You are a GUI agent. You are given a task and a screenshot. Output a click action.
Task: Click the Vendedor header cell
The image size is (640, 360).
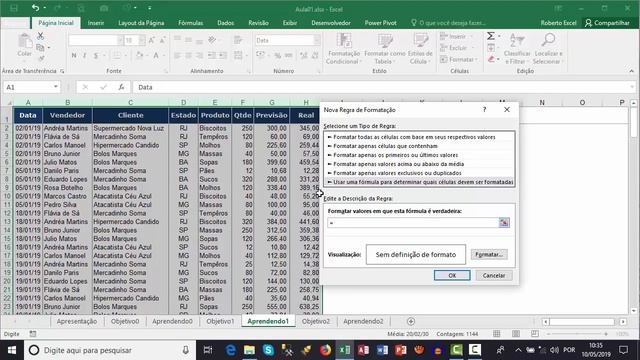(x=67, y=115)
